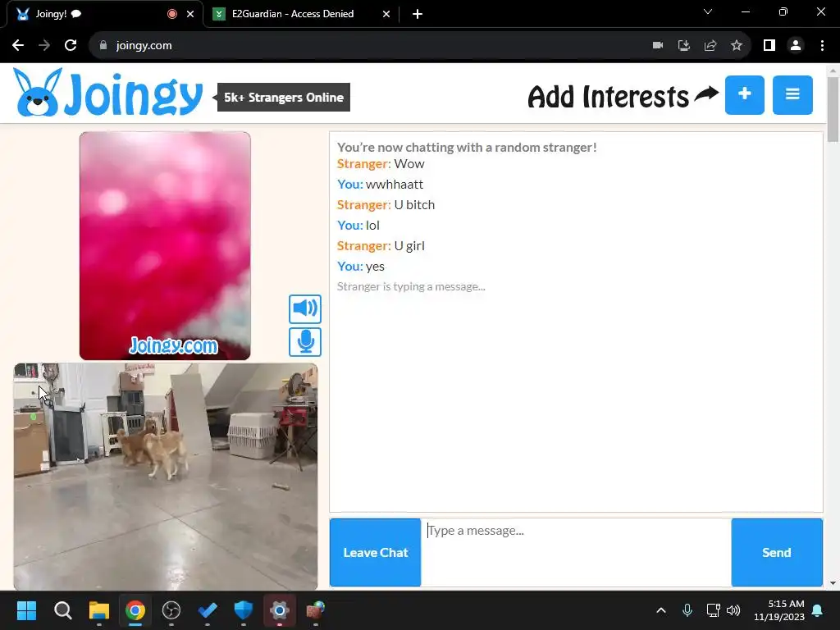Toggle the browser side panel

[x=769, y=46]
